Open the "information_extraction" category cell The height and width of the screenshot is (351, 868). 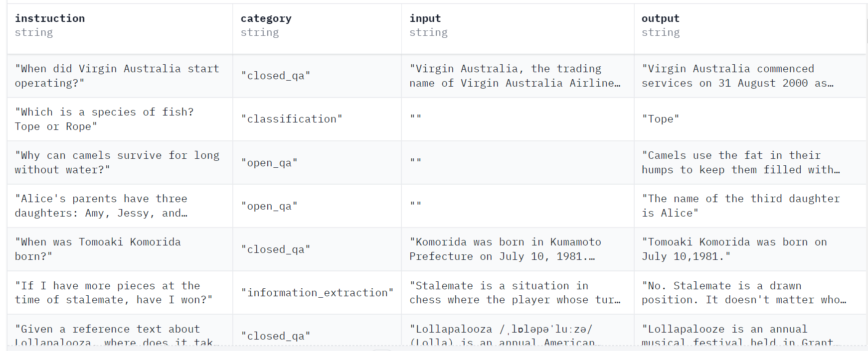point(317,293)
